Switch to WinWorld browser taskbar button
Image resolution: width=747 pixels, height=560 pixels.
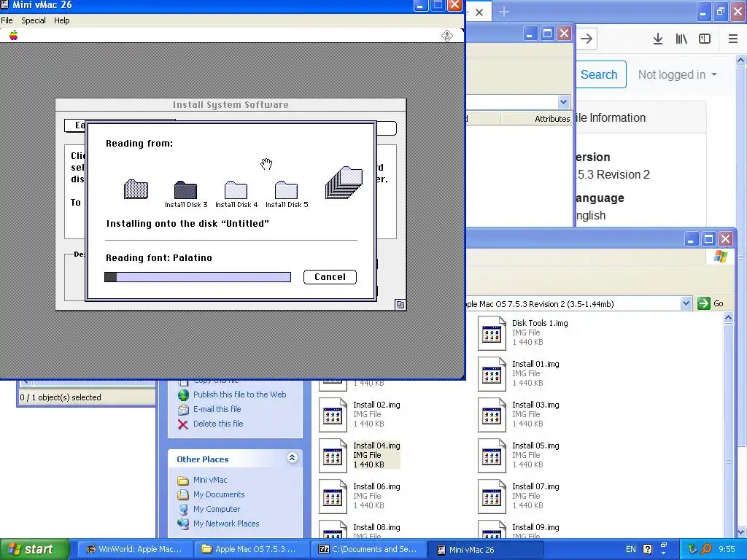(x=135, y=549)
